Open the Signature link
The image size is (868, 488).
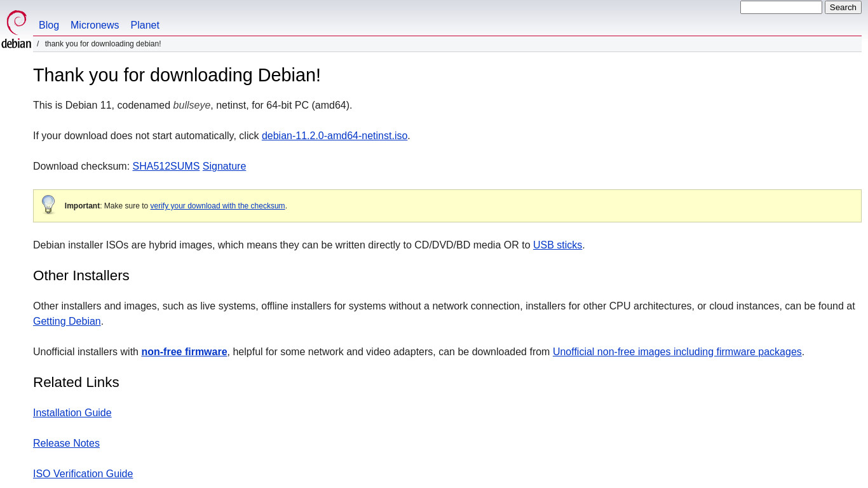pos(224,166)
